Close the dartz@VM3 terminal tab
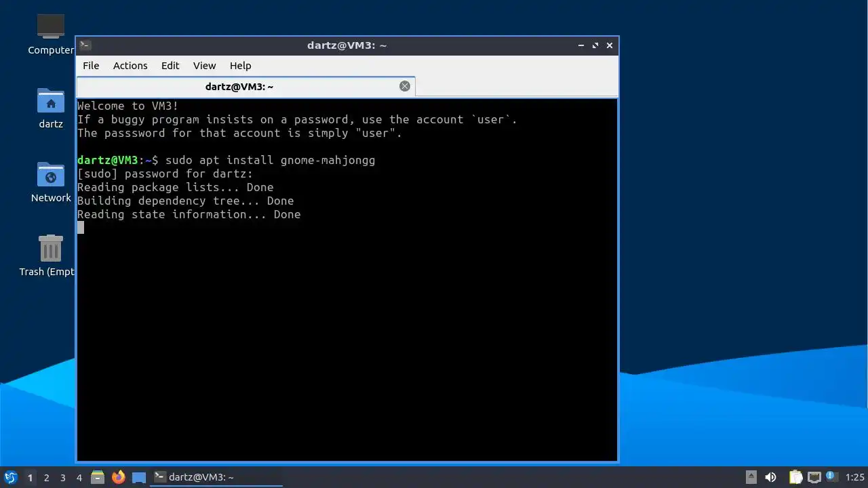The image size is (868, 488). [x=405, y=86]
